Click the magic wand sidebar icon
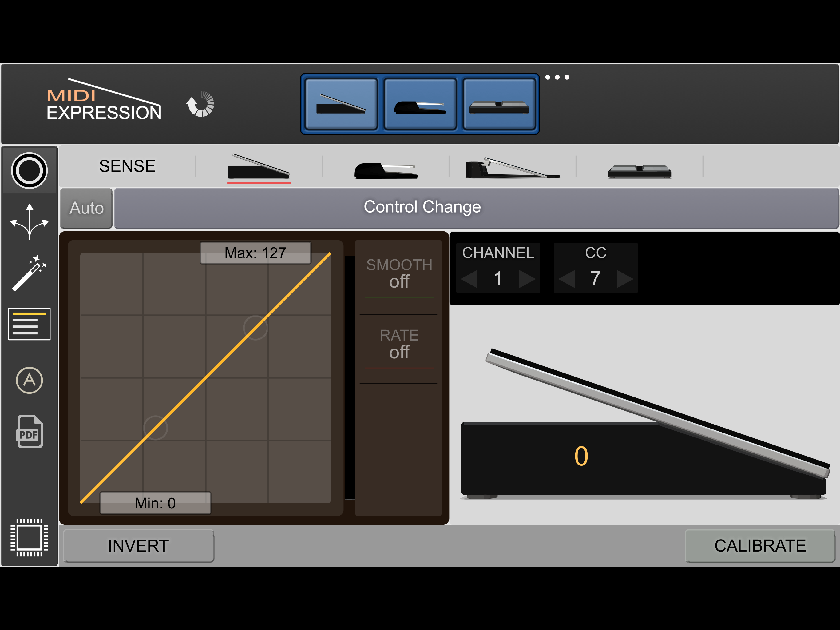Screen dimensions: 840x630 point(29,273)
